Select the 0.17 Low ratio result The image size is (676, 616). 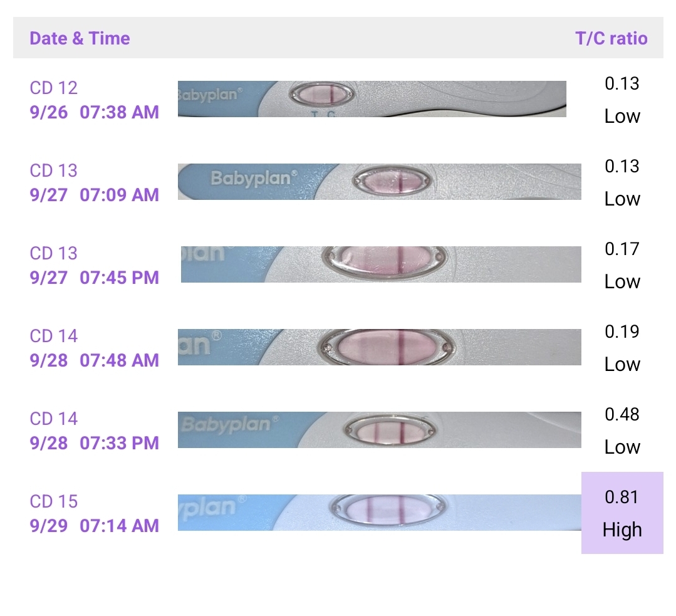coord(622,265)
